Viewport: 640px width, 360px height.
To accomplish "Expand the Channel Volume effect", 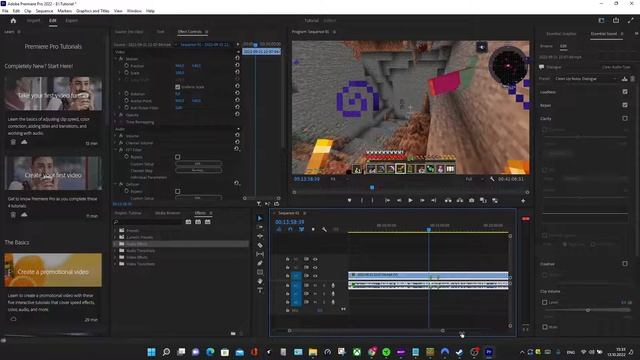I will click(116, 143).
